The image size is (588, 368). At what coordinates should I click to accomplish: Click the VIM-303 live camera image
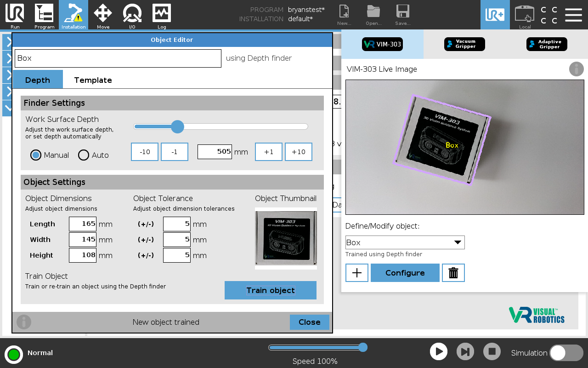click(465, 147)
